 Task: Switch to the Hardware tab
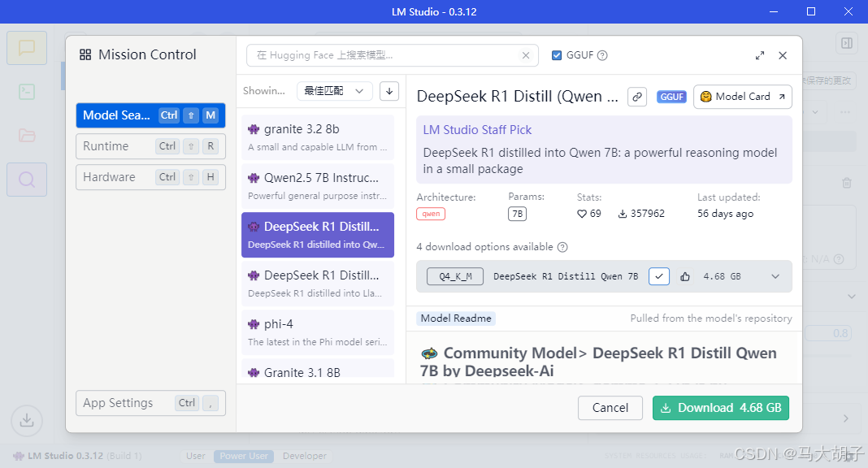click(150, 178)
